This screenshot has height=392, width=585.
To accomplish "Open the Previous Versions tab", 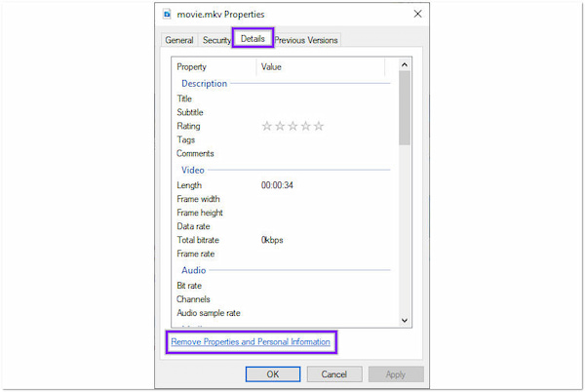I will pos(306,40).
